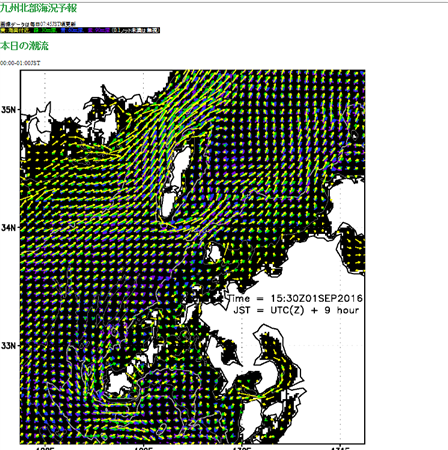This screenshot has height=450, width=448.
Task: Click the Time = 15:30Z01SEP2016 label
Action: tap(295, 298)
